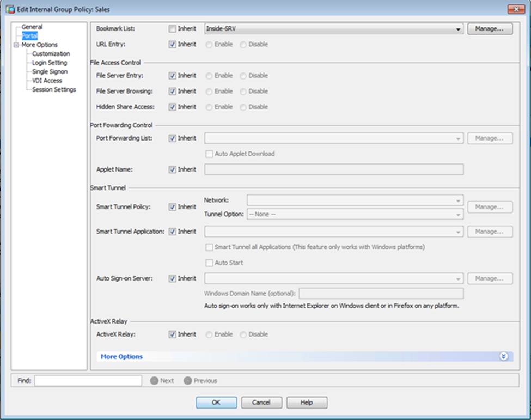This screenshot has height=420, width=531.
Task: Select General in the navigation tree
Action: coord(32,27)
